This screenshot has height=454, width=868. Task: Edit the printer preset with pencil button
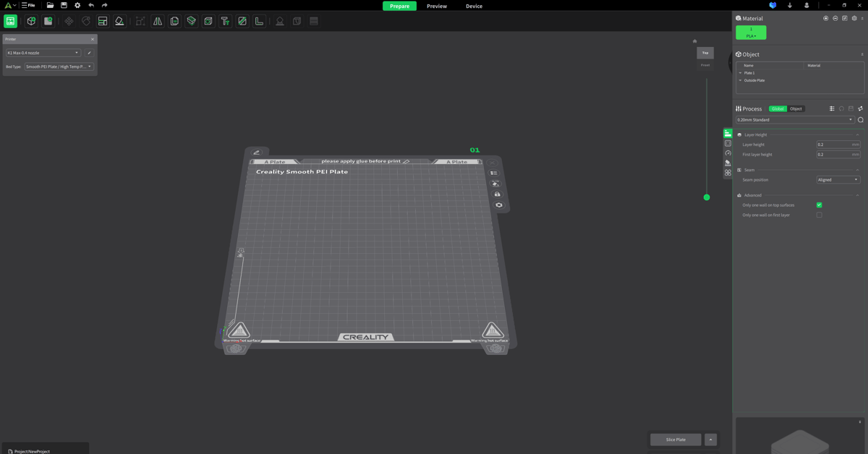click(x=89, y=53)
